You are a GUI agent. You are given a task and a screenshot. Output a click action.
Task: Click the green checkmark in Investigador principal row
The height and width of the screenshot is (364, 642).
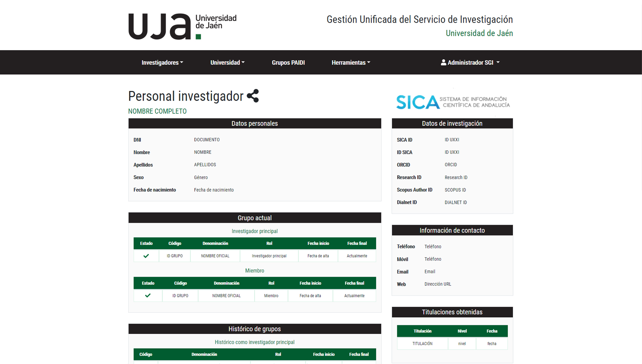[146, 256]
